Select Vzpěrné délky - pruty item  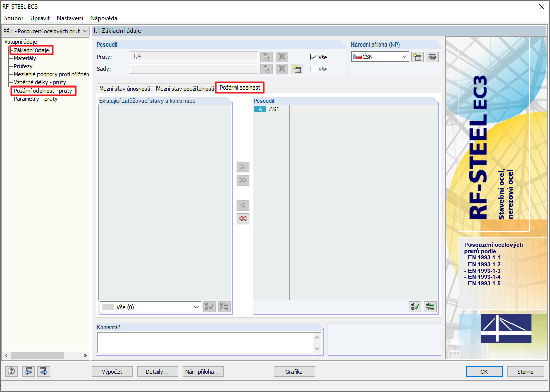coord(40,82)
